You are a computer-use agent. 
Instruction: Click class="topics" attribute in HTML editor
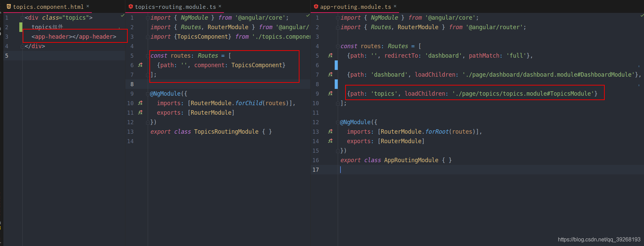tap(65, 18)
